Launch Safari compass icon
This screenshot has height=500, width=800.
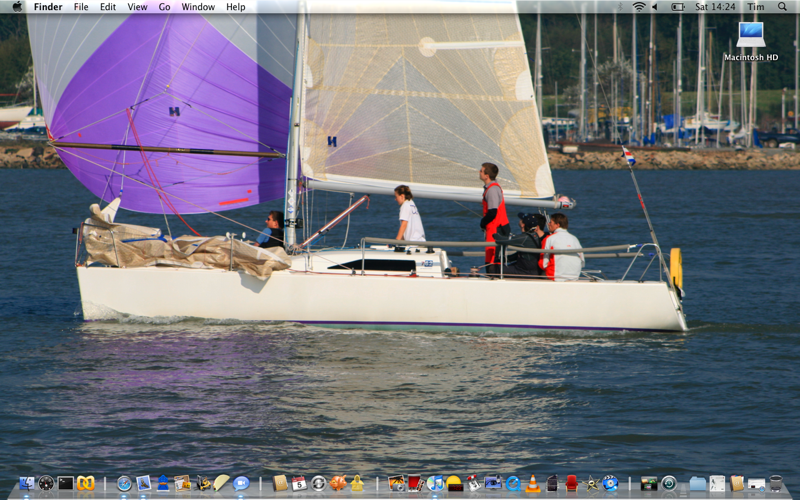coord(124,483)
